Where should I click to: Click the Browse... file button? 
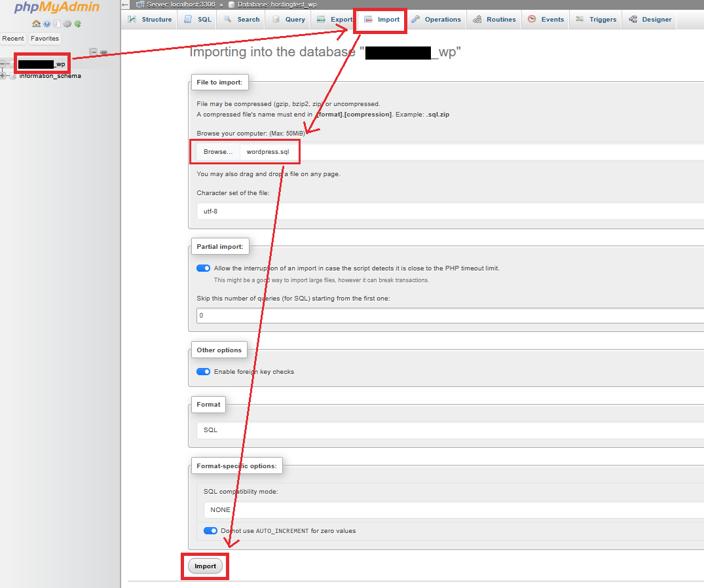point(218,152)
